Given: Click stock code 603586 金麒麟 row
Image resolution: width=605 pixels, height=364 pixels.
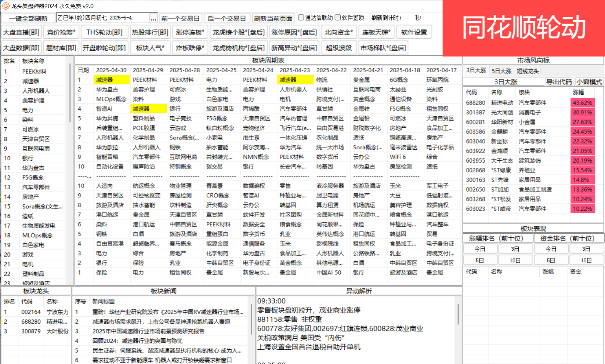Looking at the screenshot, I should [529, 131].
